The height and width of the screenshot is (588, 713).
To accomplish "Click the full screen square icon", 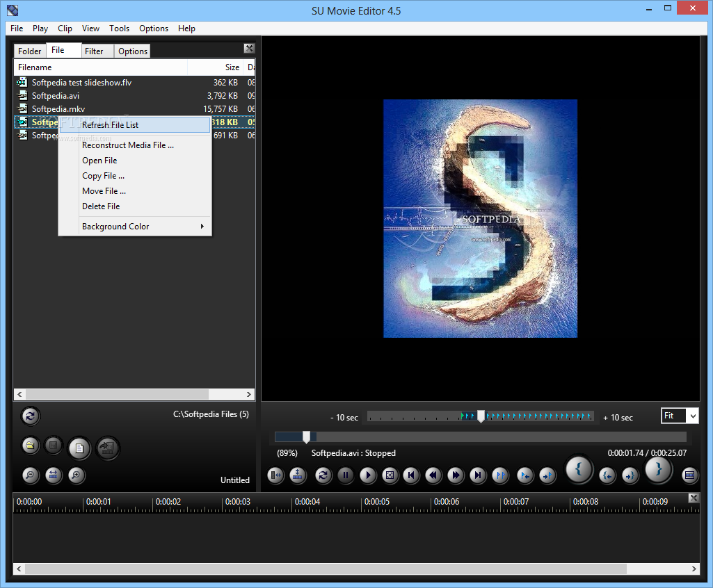I will (x=390, y=475).
